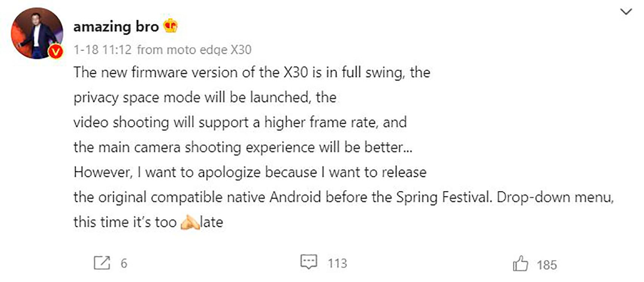Screen dimensions: 644x282
Task: Expand the post options chevron
Action: coord(626,12)
